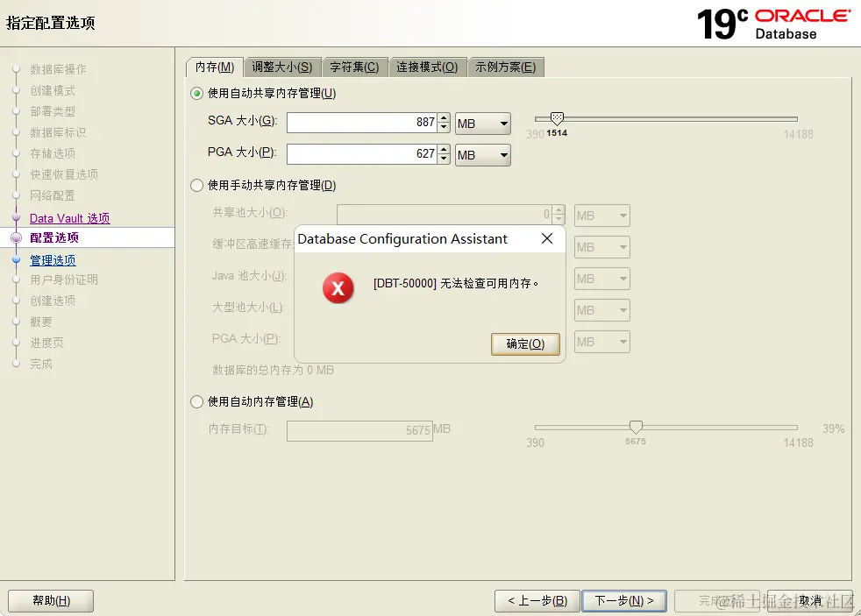This screenshot has width=861, height=616.
Task: Increment SGA 大小 using the up spinner arrow
Action: (x=444, y=118)
